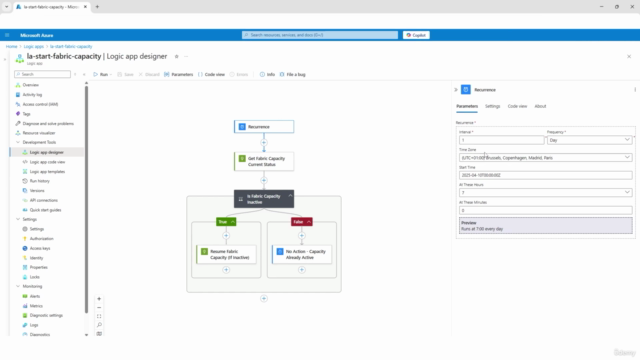Open Locks in sidebar
Image resolution: width=640 pixels, height=360 pixels.
point(34,277)
